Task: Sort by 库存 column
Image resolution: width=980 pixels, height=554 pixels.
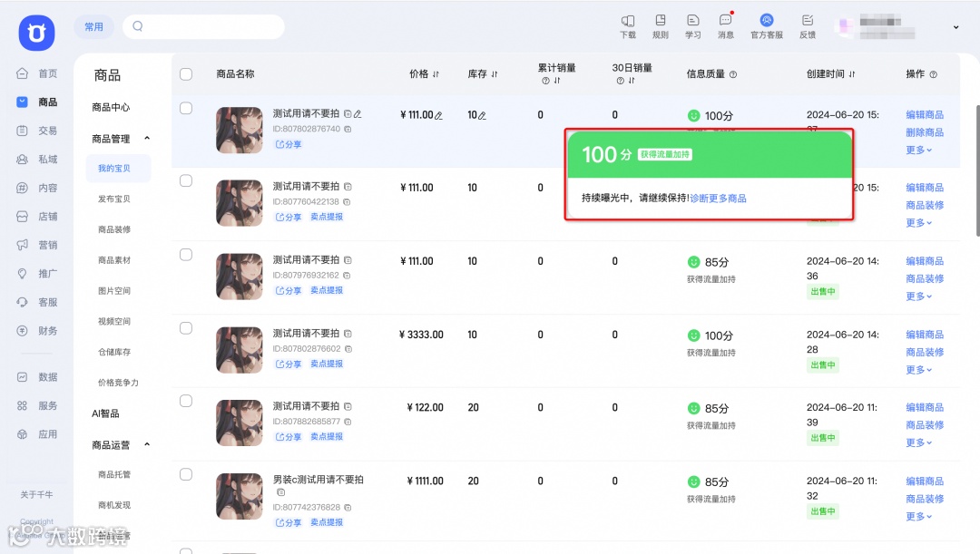Action: pos(495,74)
